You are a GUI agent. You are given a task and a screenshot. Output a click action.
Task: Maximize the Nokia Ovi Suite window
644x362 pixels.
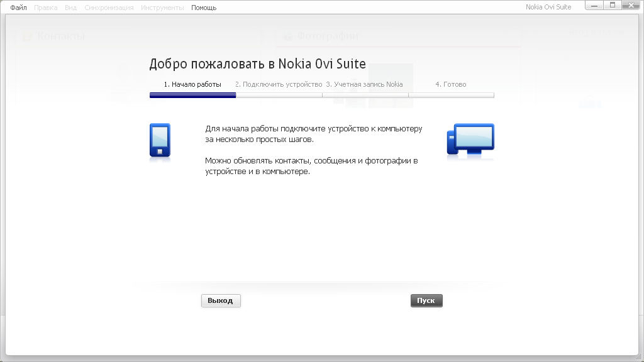[612, 5]
